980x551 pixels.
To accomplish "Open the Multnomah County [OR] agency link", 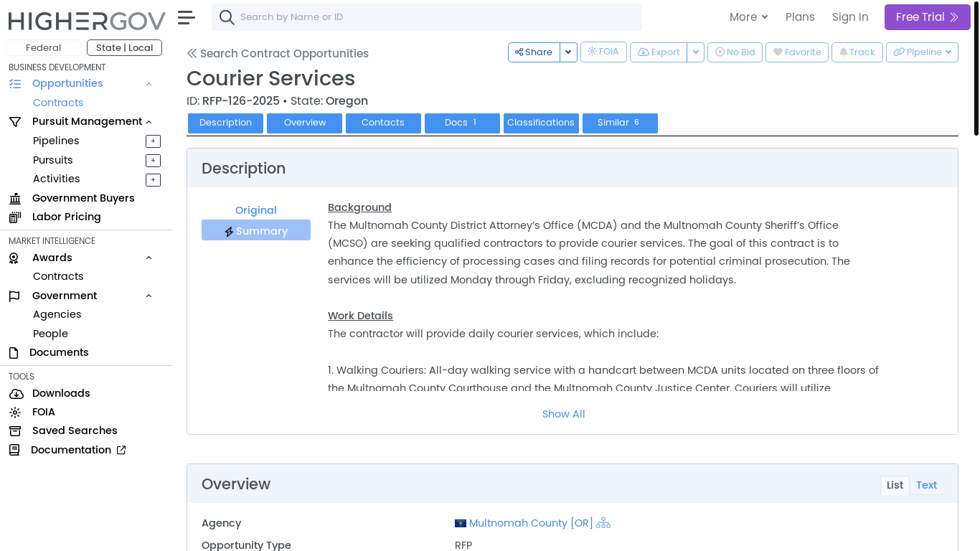I will click(531, 523).
